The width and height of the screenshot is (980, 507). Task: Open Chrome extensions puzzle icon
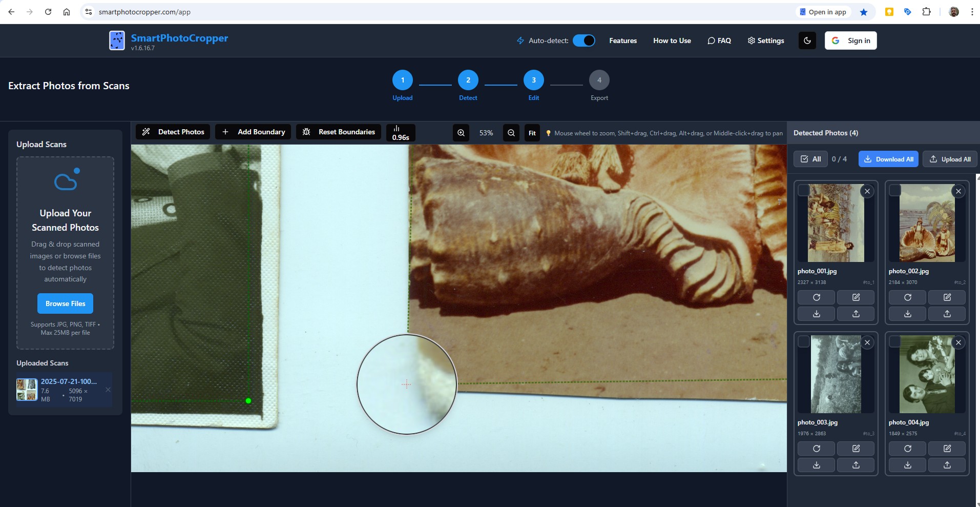[x=927, y=11]
